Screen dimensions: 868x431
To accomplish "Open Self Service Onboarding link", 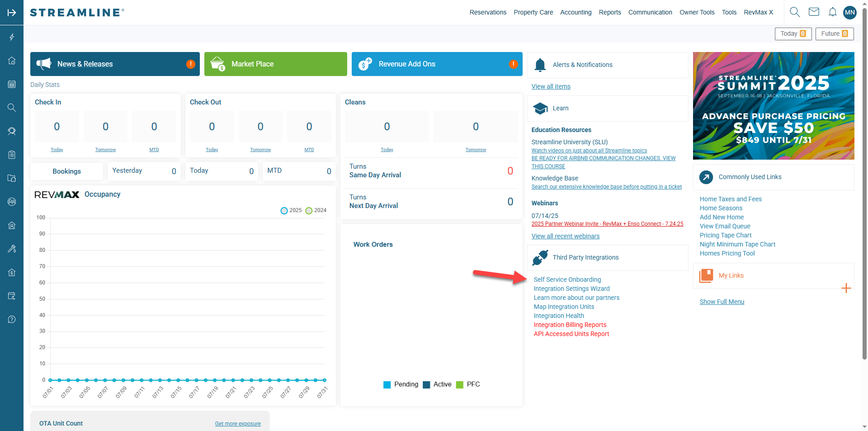I will (567, 279).
